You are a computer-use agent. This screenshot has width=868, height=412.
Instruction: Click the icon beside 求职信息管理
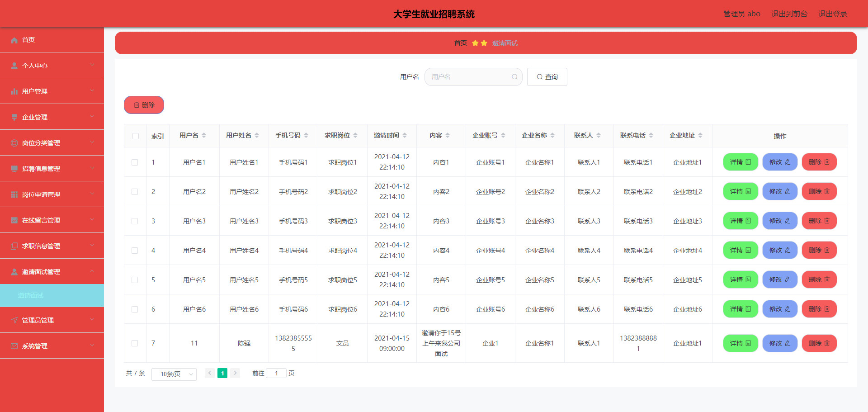point(14,246)
